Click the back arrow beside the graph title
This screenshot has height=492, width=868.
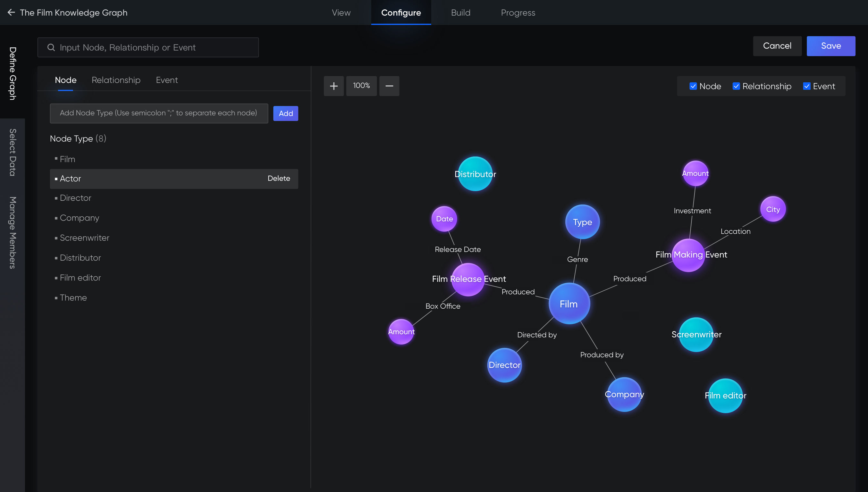[11, 13]
